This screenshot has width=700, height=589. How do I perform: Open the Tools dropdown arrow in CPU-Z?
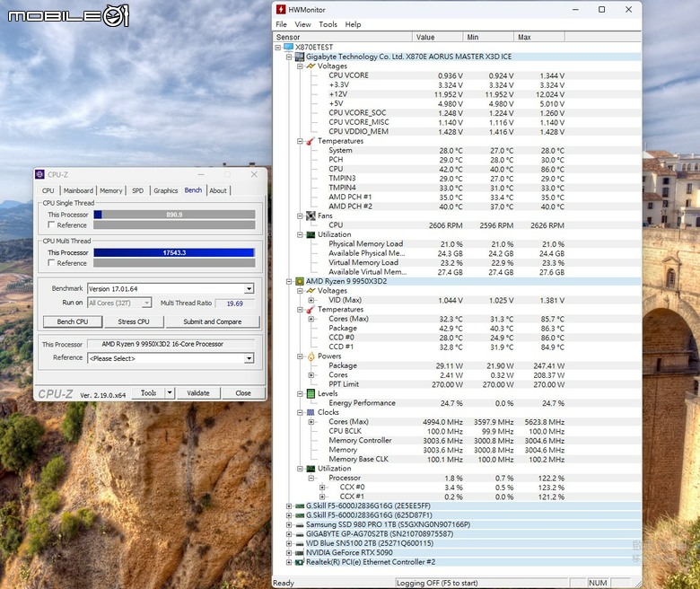(170, 393)
